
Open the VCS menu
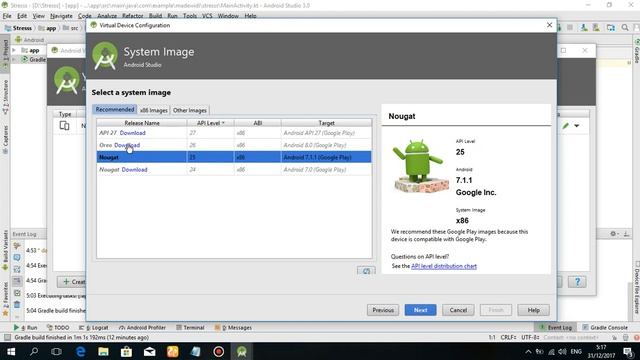coord(207,16)
